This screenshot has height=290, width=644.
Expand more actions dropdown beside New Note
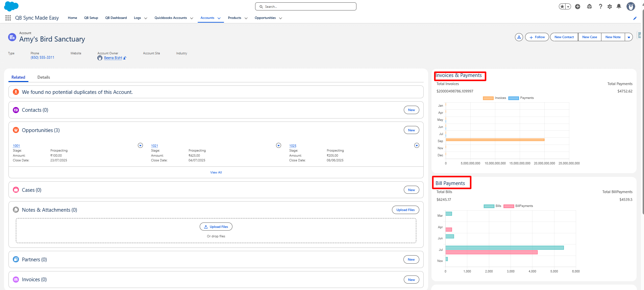[629, 37]
